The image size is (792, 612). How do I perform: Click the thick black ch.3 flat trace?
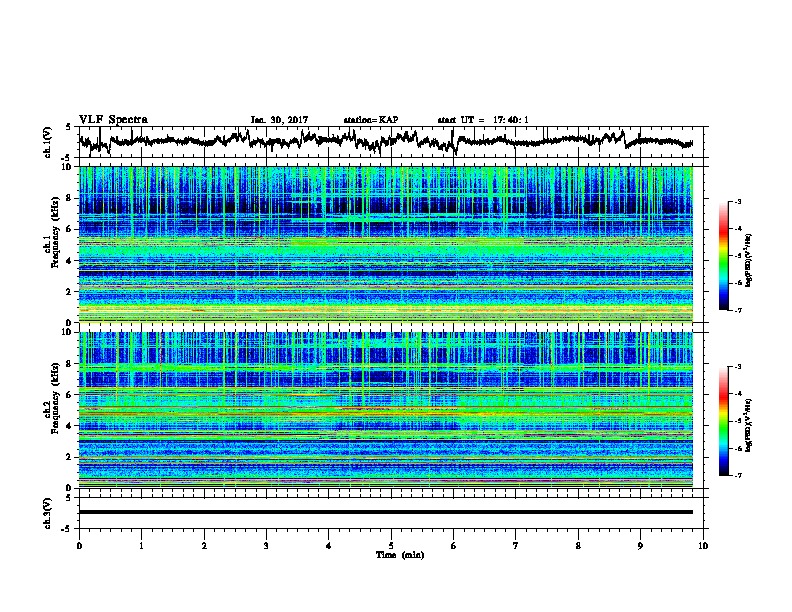386,512
